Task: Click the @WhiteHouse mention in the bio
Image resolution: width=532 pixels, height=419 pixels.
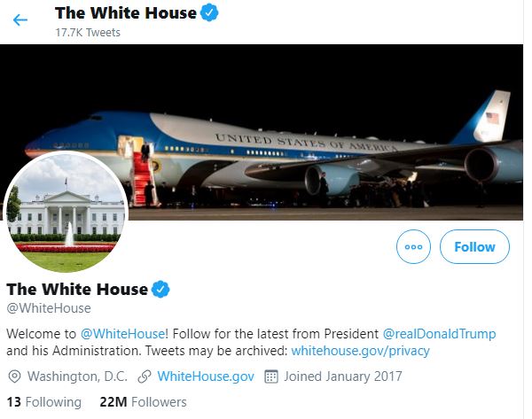Action: pyautogui.click(x=123, y=333)
